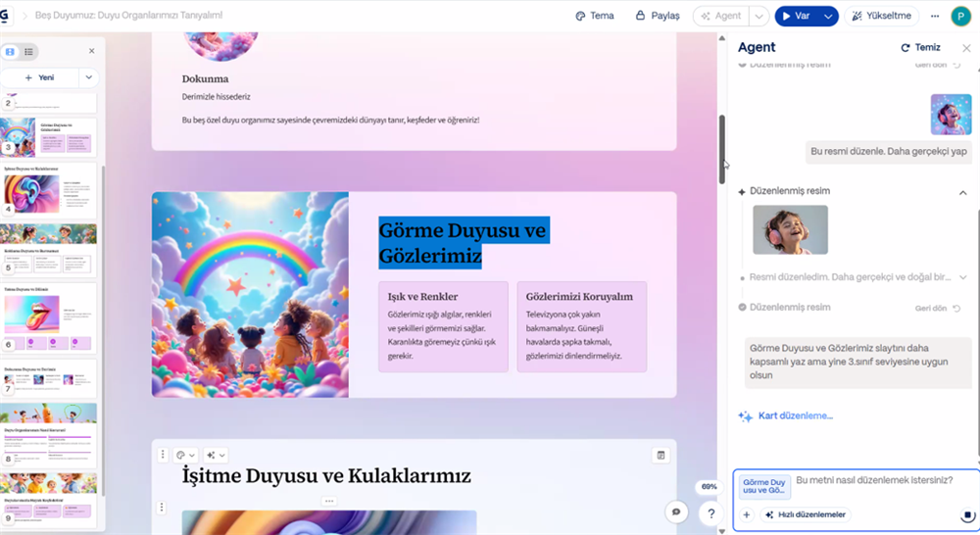Image resolution: width=980 pixels, height=535 pixels.
Task: Switch sidebar to list outline view
Action: 29,52
